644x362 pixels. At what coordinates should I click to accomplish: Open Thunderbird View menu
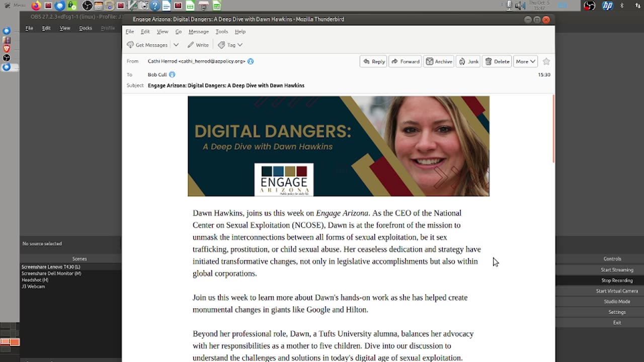coord(163,32)
